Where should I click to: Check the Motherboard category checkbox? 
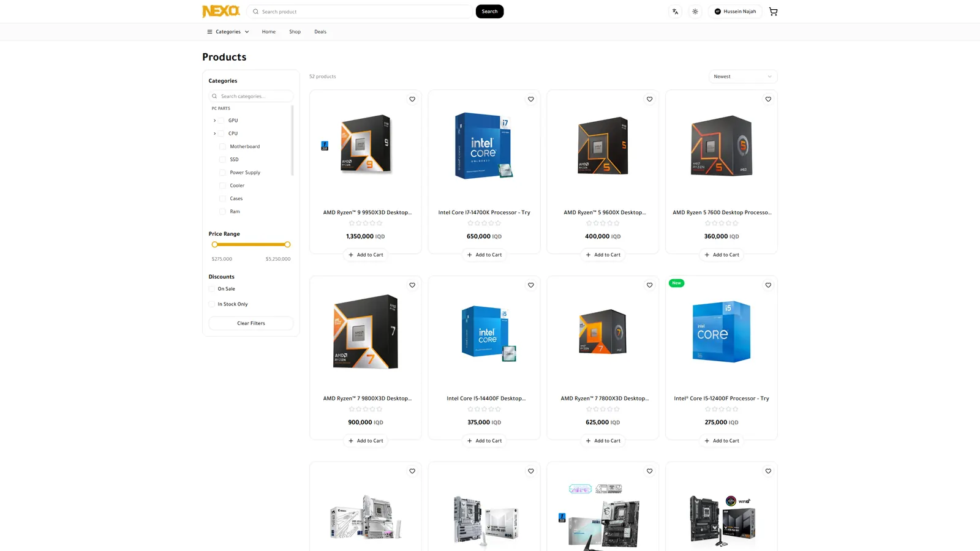(x=222, y=146)
